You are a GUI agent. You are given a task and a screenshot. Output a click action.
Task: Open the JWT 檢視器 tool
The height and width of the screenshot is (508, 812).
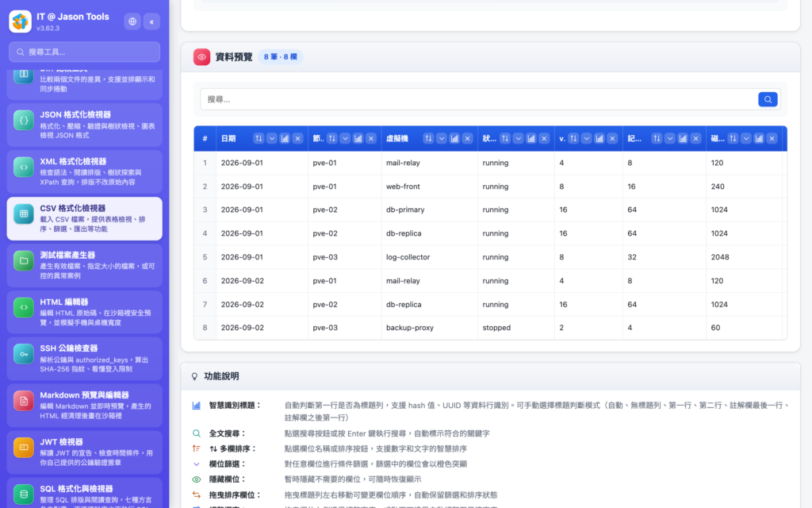(84, 452)
